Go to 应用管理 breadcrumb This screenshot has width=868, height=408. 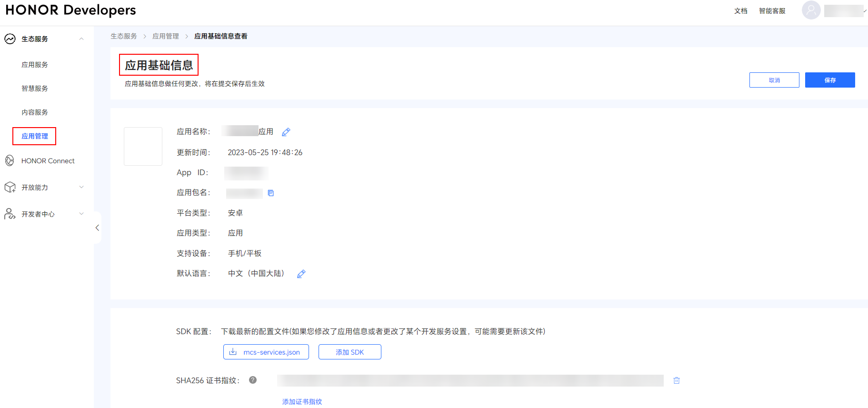166,36
